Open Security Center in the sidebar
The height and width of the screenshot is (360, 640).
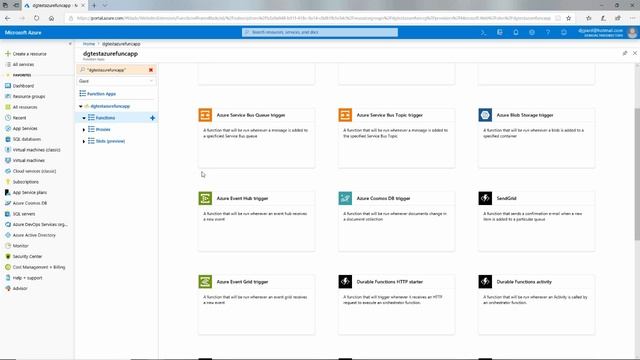pyautogui.click(x=27, y=256)
